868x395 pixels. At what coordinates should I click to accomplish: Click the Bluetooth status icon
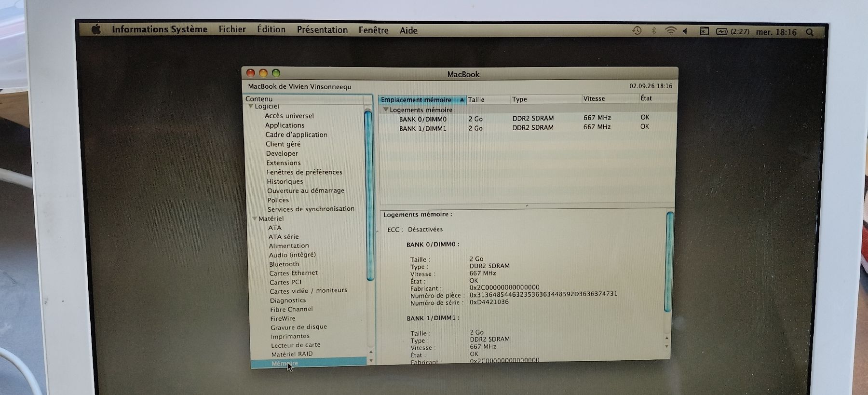coord(654,31)
